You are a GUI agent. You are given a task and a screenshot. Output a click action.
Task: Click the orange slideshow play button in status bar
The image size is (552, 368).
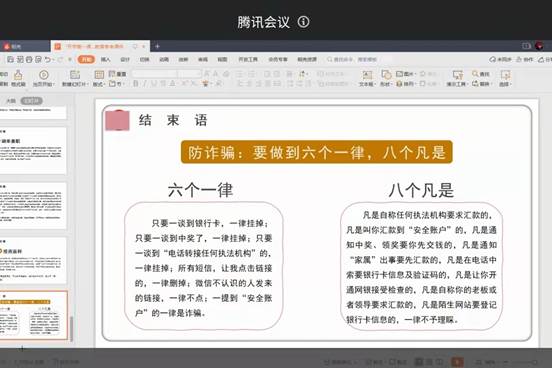tap(457, 362)
